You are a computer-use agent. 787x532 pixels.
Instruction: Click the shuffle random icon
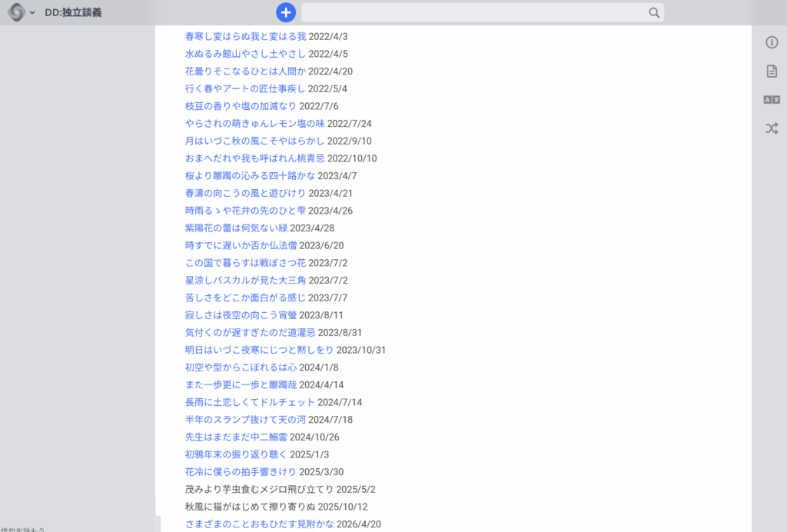pyautogui.click(x=772, y=128)
